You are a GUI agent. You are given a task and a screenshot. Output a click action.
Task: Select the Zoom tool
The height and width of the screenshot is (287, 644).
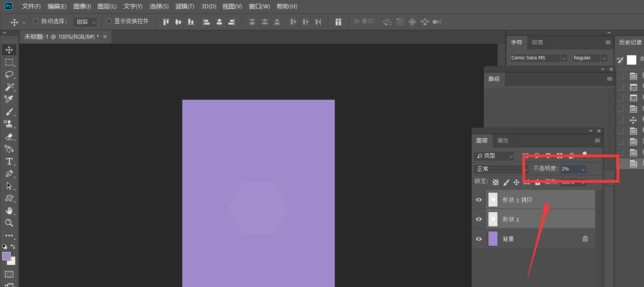pyautogui.click(x=9, y=223)
